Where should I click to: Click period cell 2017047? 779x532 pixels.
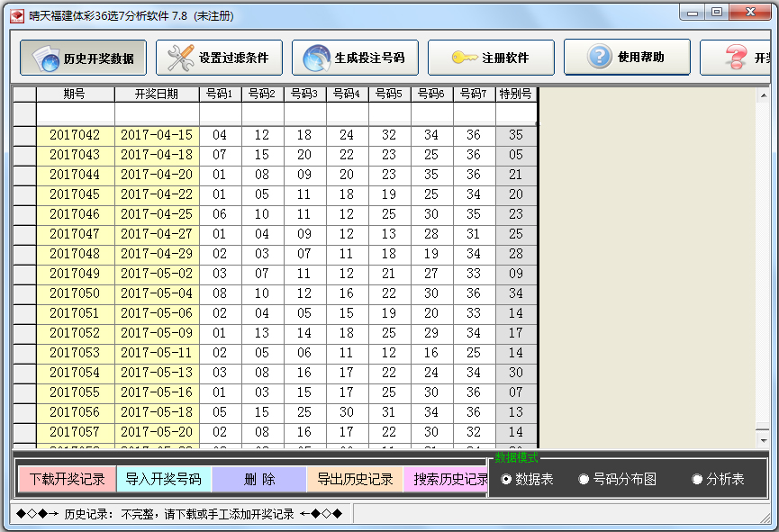coord(75,234)
